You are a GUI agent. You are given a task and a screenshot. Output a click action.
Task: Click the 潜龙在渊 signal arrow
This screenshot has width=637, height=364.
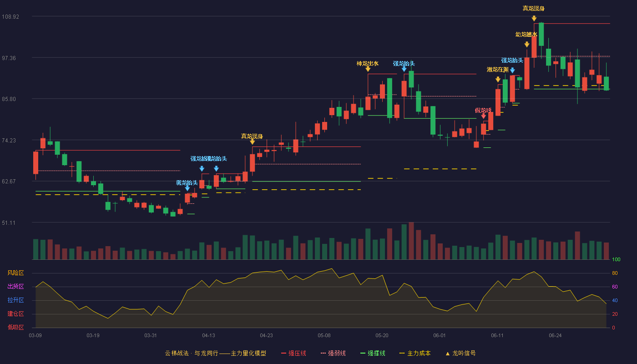pyautogui.click(x=498, y=80)
